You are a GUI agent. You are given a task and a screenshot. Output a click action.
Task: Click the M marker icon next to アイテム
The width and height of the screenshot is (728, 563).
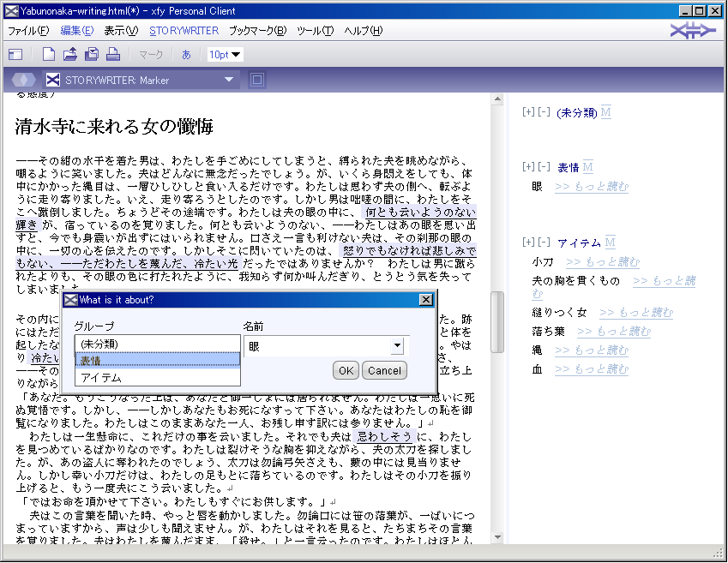[610, 243]
